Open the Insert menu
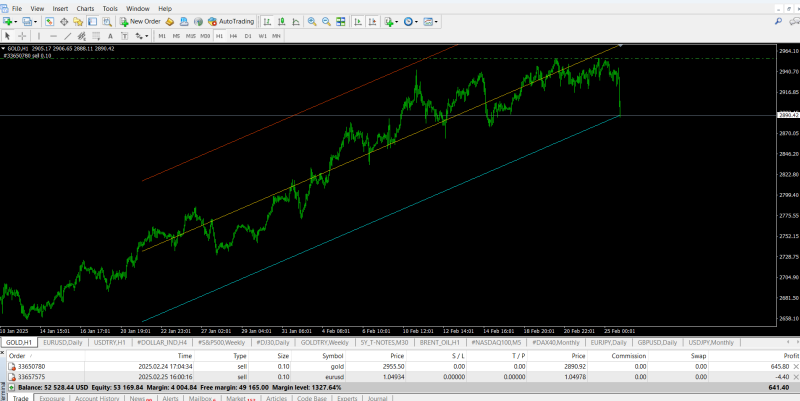The image size is (800, 401). click(60, 8)
